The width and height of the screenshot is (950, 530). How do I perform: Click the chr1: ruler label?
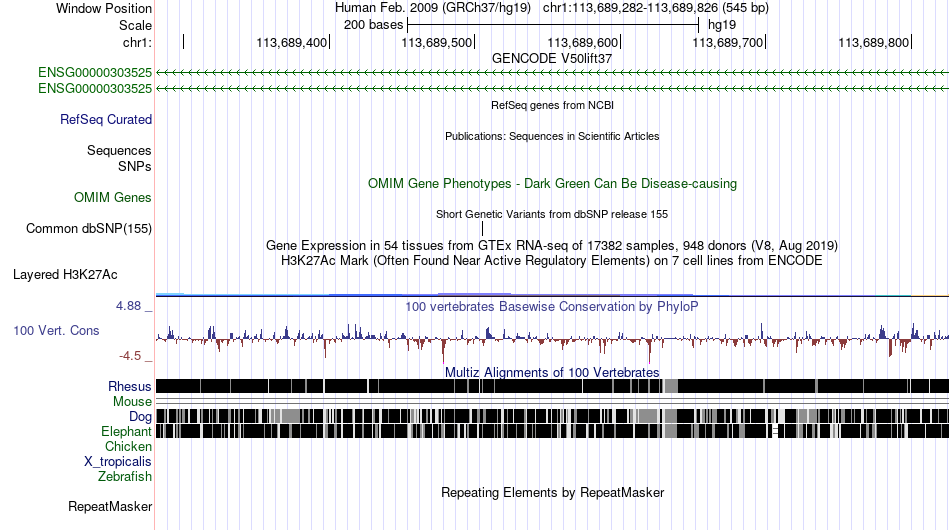click(x=137, y=42)
